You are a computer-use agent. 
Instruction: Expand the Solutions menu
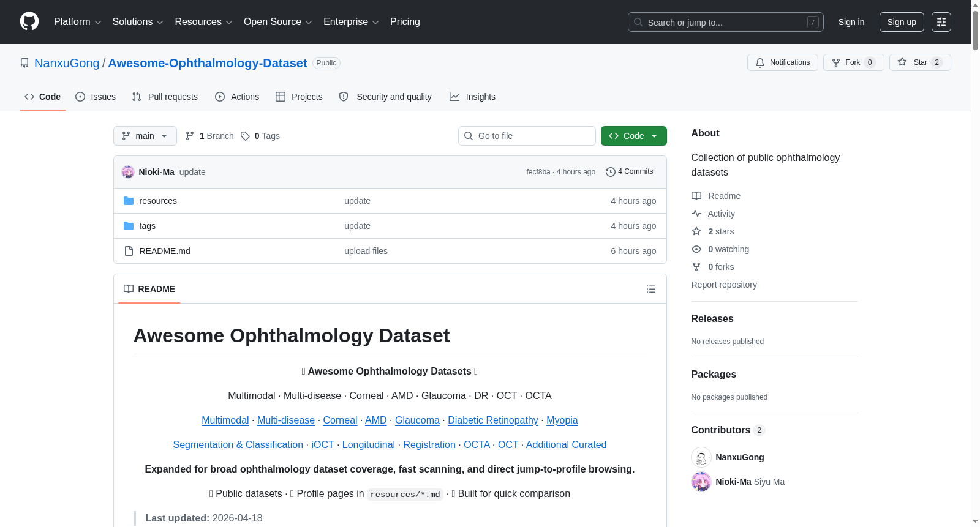coord(138,22)
